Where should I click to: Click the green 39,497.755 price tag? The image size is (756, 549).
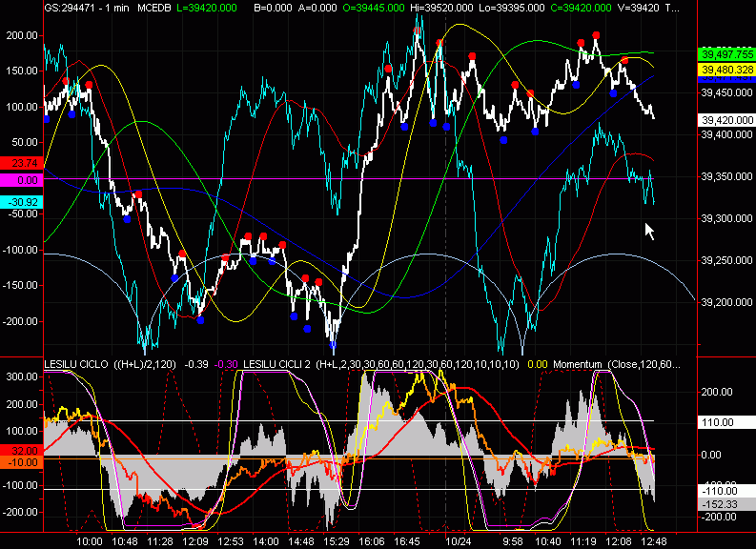tap(726, 54)
